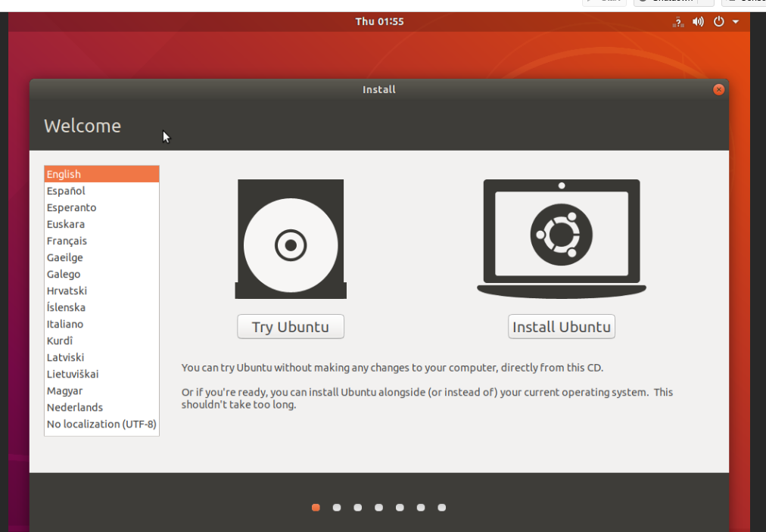Click the power icon in top bar
766x532 pixels.
point(719,22)
